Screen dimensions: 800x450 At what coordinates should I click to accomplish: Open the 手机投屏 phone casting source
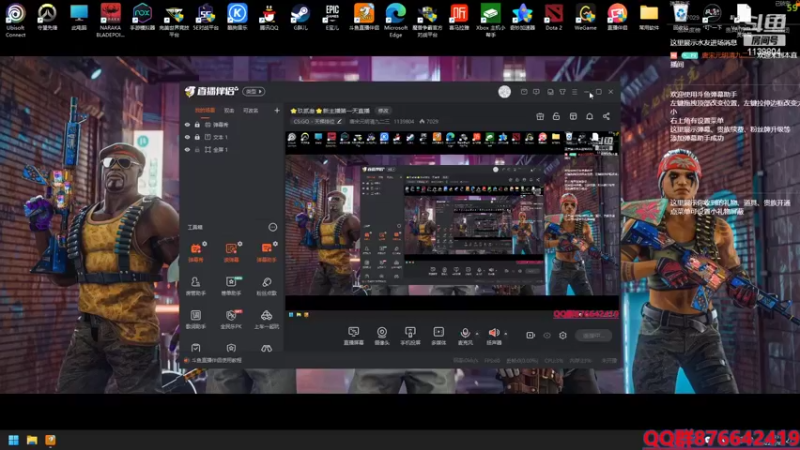[410, 336]
